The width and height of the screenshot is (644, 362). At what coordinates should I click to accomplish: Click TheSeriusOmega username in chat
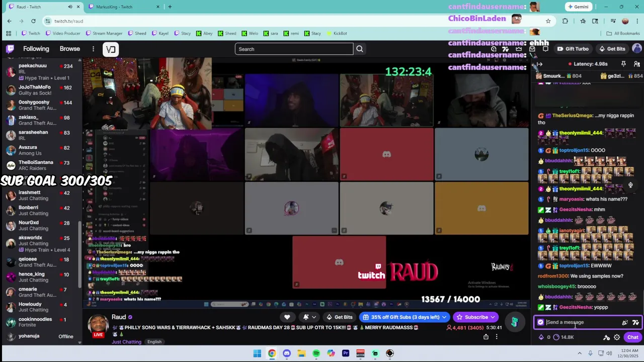point(573,116)
